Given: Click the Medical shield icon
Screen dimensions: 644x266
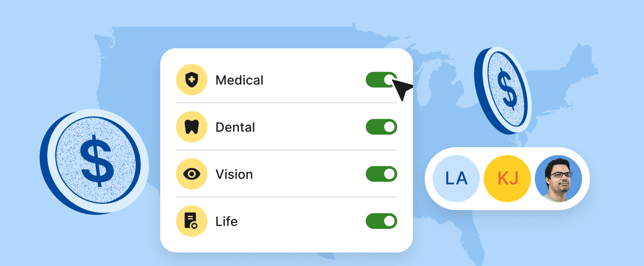Looking at the screenshot, I should click(191, 80).
